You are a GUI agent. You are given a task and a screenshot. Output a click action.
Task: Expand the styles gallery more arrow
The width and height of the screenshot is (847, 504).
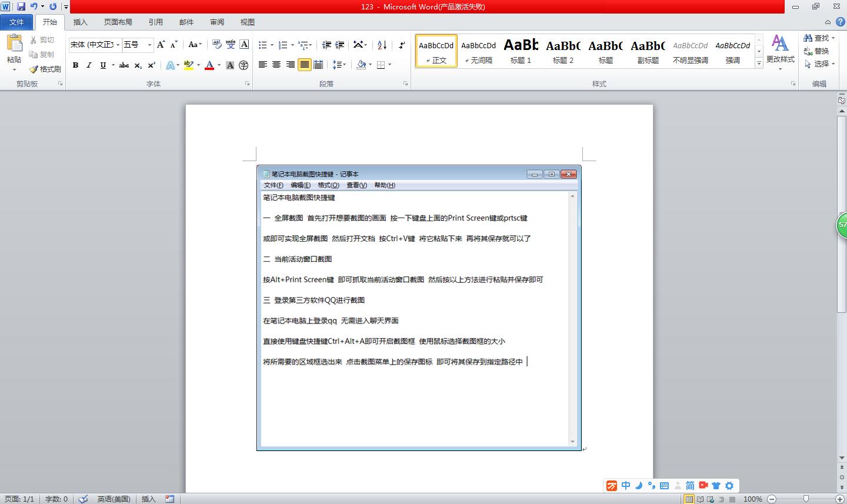[759, 62]
